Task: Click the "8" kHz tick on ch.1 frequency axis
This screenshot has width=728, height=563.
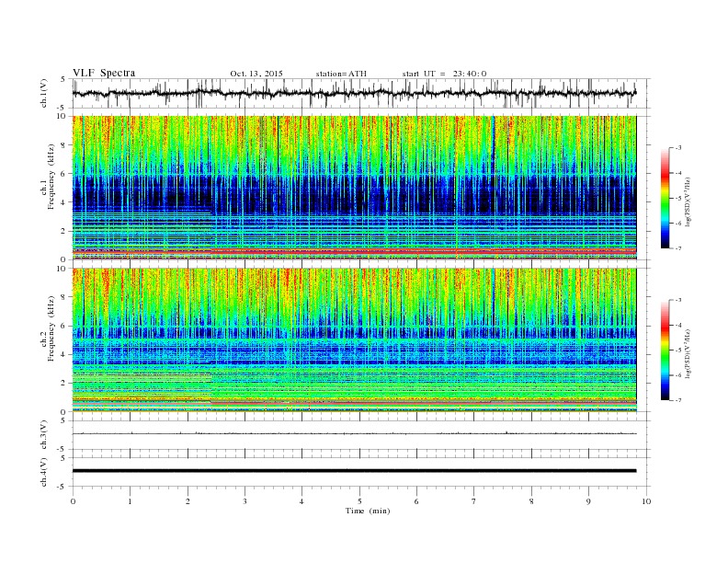Action: tap(64, 145)
